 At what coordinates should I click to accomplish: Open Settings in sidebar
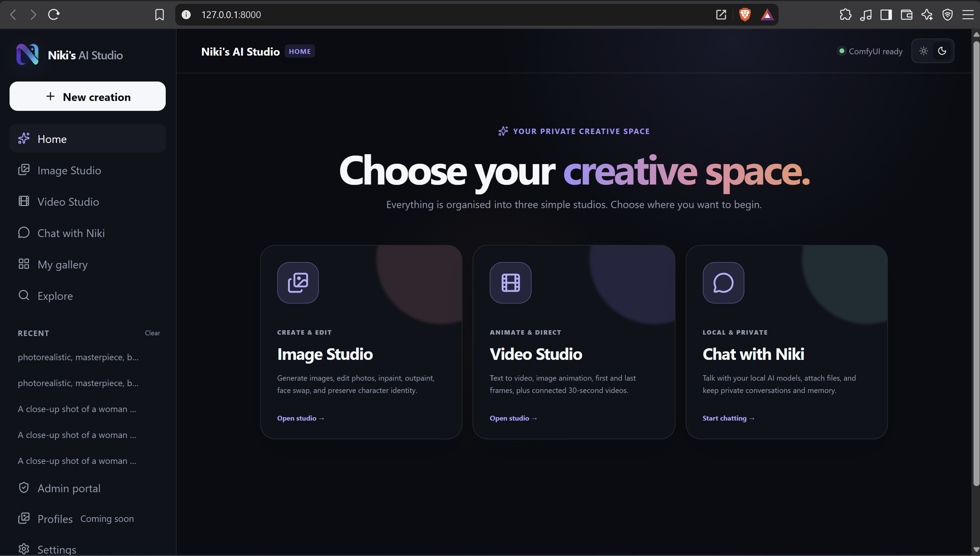click(87, 549)
